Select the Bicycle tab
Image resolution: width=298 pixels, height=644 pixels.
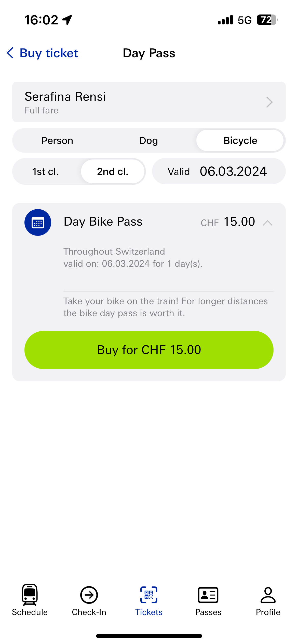(240, 140)
